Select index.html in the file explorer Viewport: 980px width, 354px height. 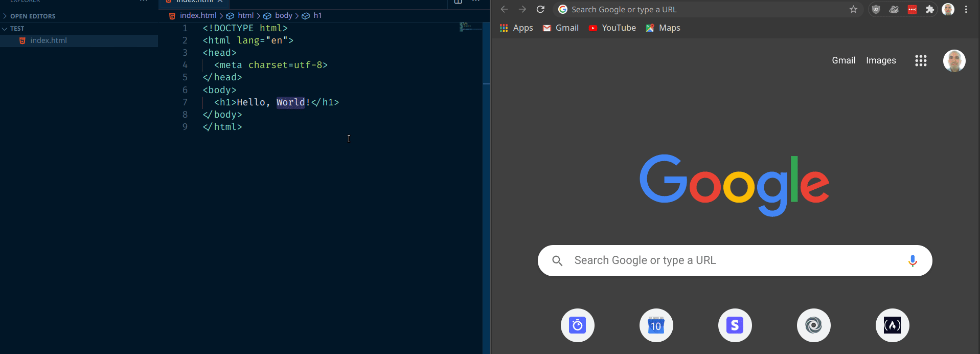(x=49, y=40)
